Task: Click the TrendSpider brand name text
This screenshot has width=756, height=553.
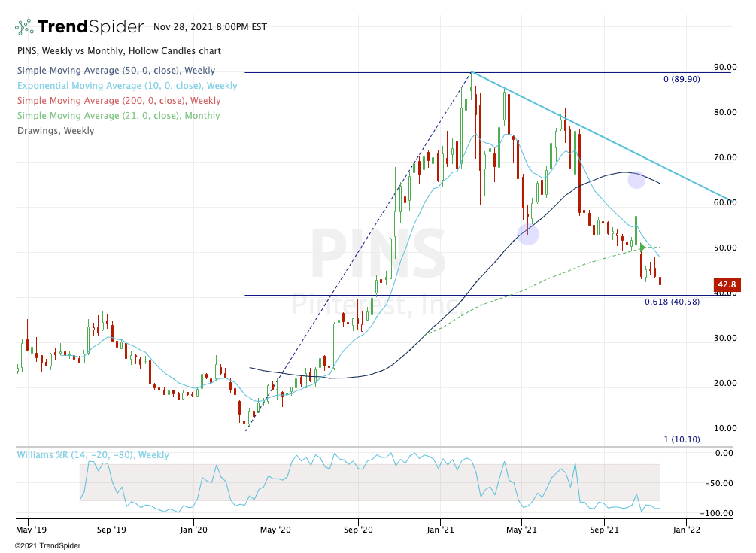Action: [90, 26]
